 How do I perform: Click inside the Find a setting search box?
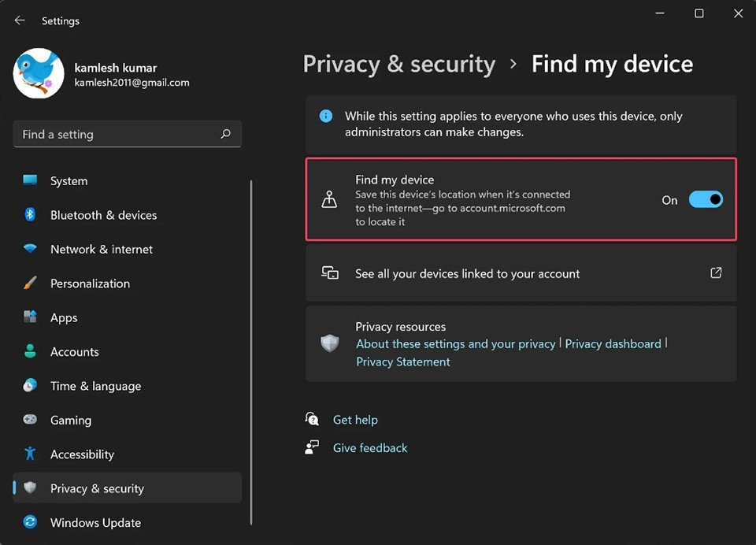tap(127, 134)
